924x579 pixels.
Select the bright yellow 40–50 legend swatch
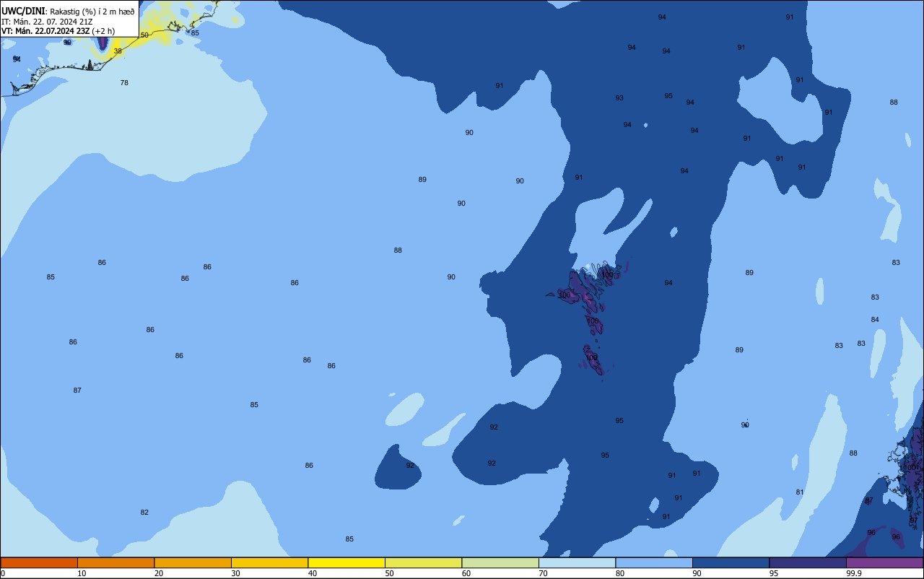tap(346, 562)
